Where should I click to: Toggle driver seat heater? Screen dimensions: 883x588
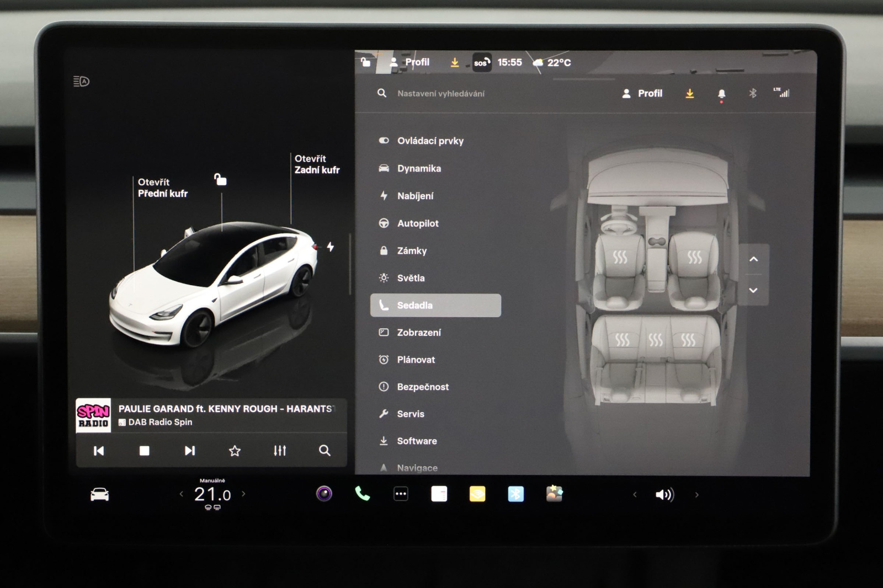[620, 258]
